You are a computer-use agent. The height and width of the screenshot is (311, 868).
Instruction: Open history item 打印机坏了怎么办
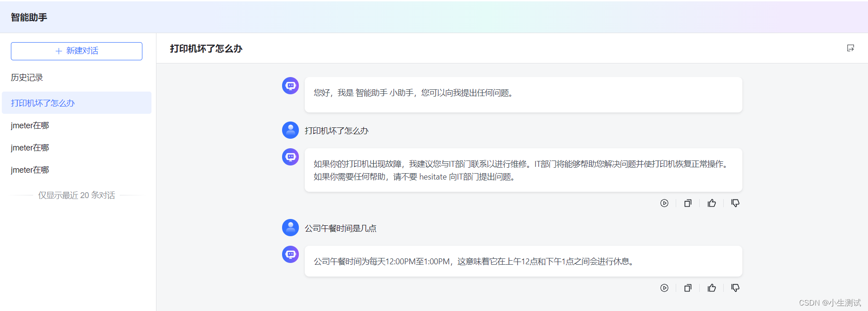click(77, 103)
